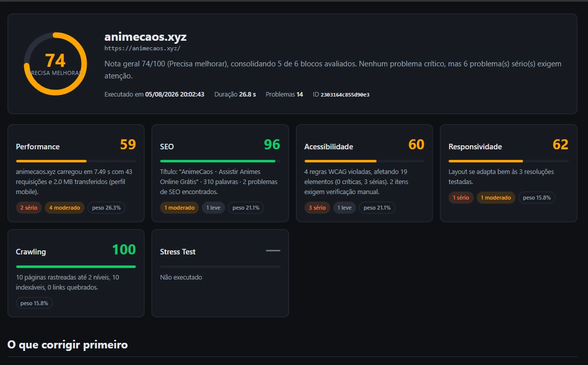
Task: Click the Stress Test empty progress bar
Action: click(x=220, y=266)
